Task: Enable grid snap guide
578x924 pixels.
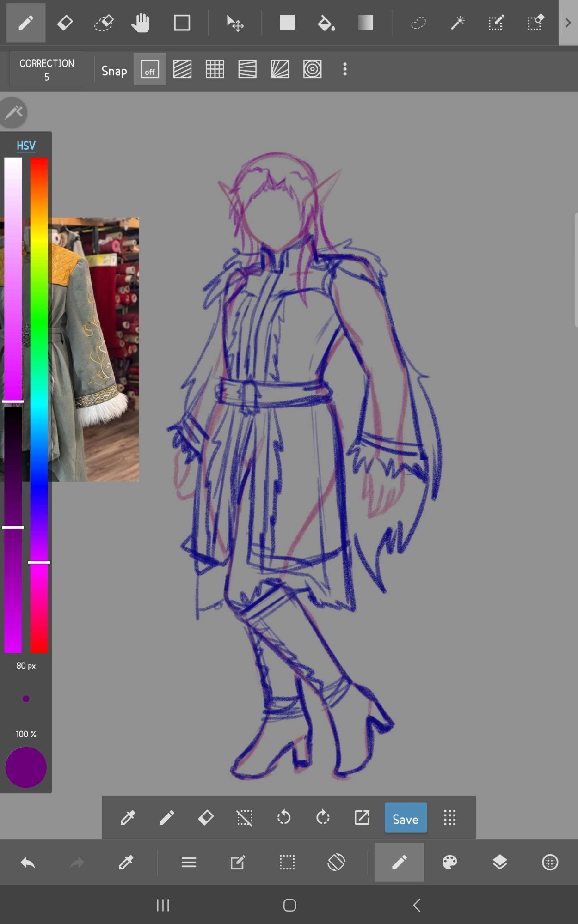Action: 215,70
